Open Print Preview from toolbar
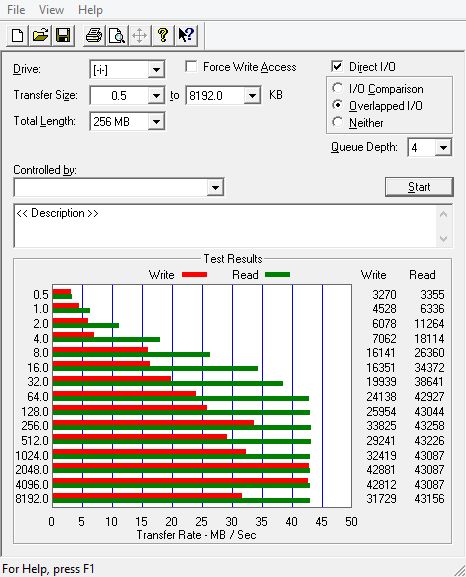The width and height of the screenshot is (466, 577). [x=117, y=36]
